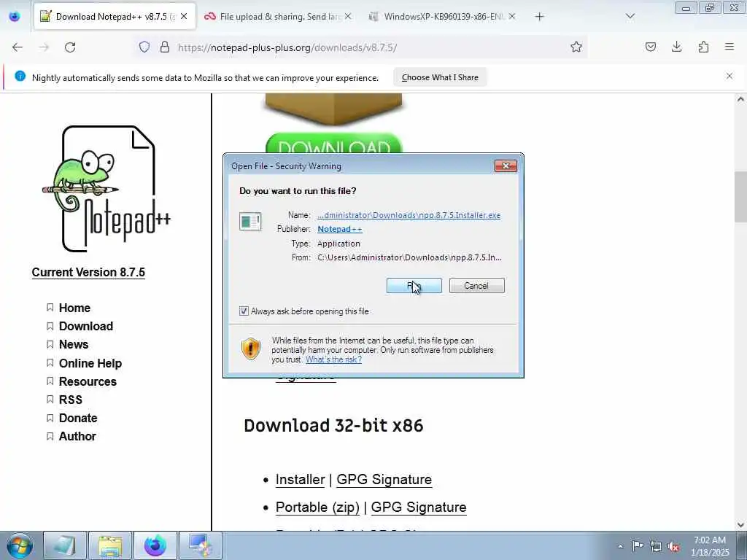Open the first pinned taskbar app

tap(65, 545)
